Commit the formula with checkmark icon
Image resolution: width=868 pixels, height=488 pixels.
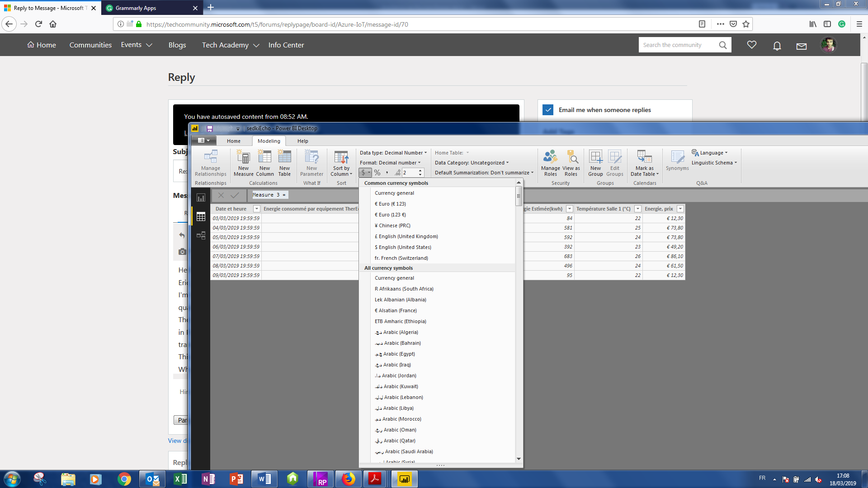235,195
